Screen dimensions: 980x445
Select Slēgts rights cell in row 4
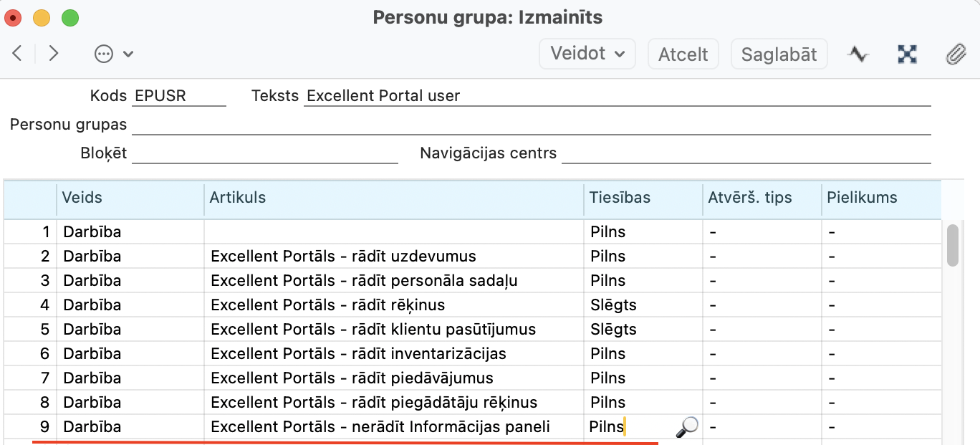[613, 305]
